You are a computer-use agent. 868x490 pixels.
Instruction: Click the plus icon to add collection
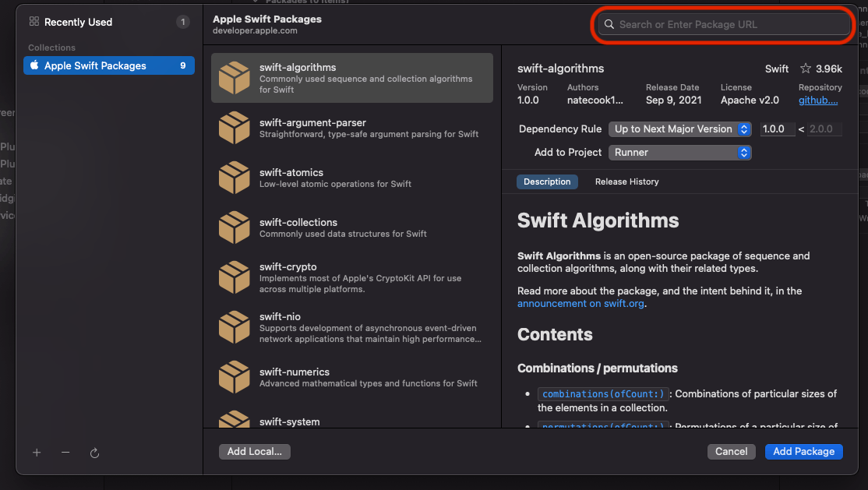[37, 453]
